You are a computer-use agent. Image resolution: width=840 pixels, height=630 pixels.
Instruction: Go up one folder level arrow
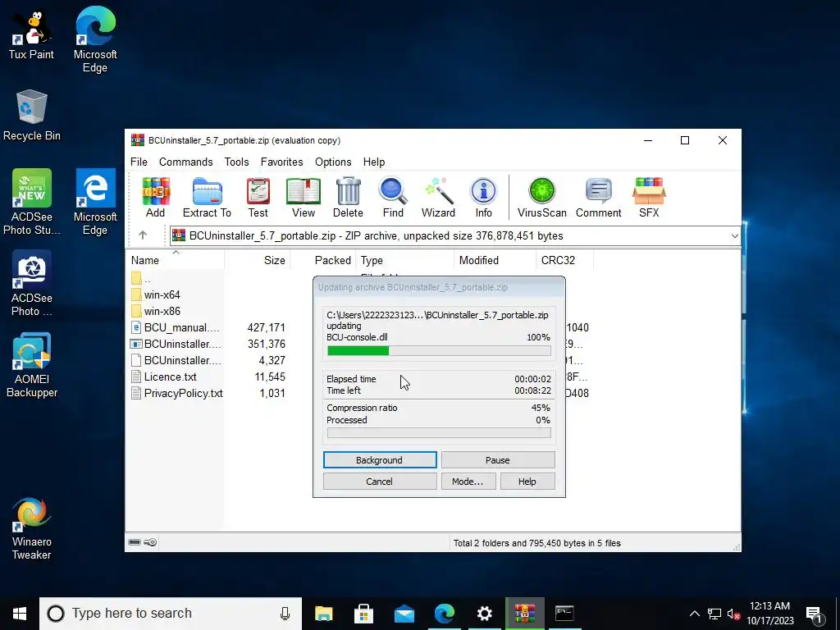pos(143,235)
